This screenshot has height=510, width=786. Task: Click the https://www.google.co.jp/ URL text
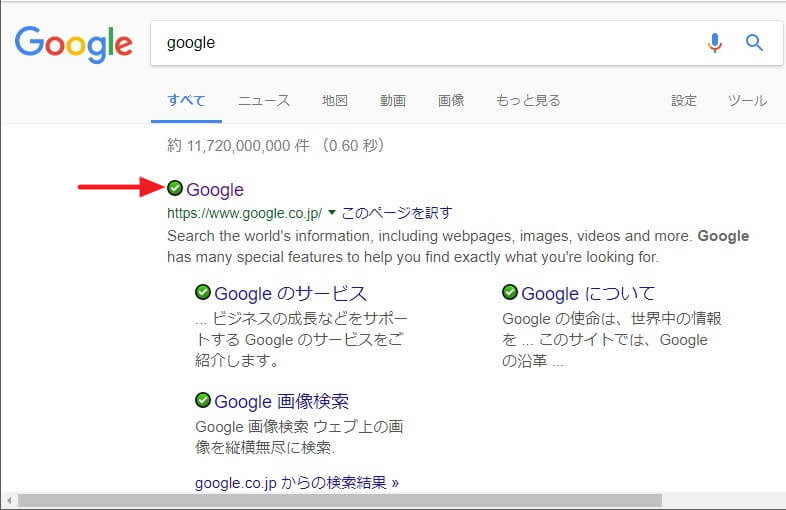point(245,213)
